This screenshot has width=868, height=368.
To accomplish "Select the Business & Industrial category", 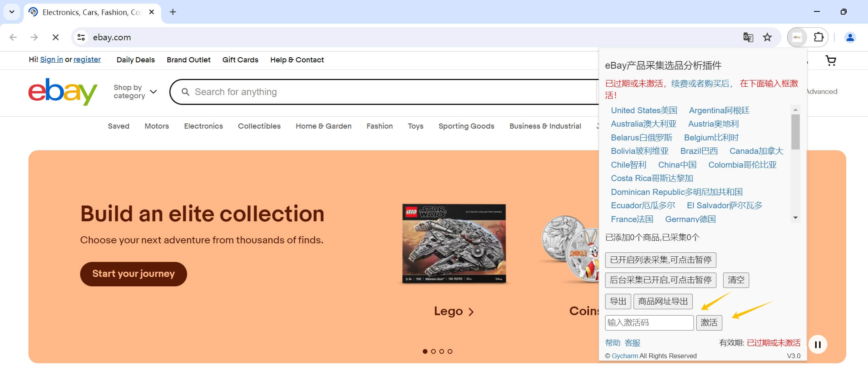I will point(545,126).
